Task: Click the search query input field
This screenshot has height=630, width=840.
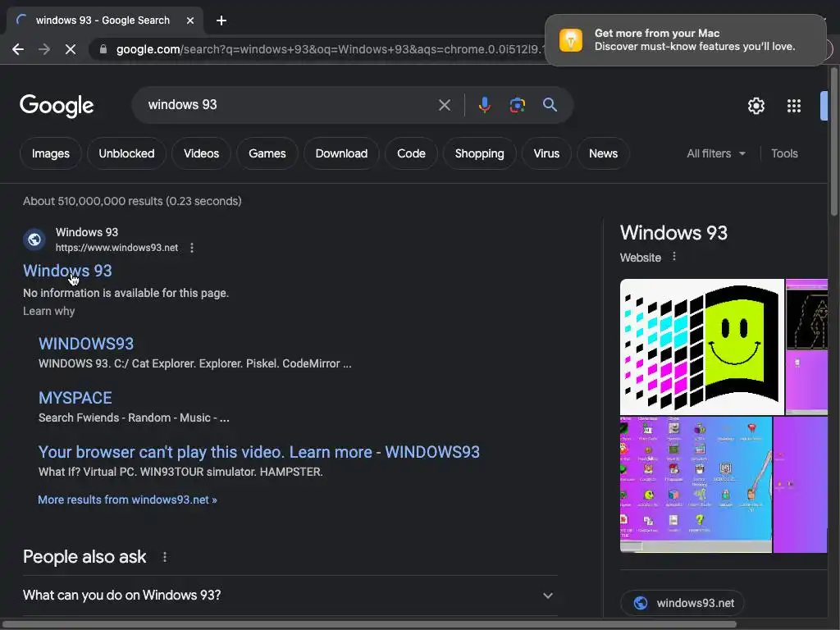Action: 290,105
